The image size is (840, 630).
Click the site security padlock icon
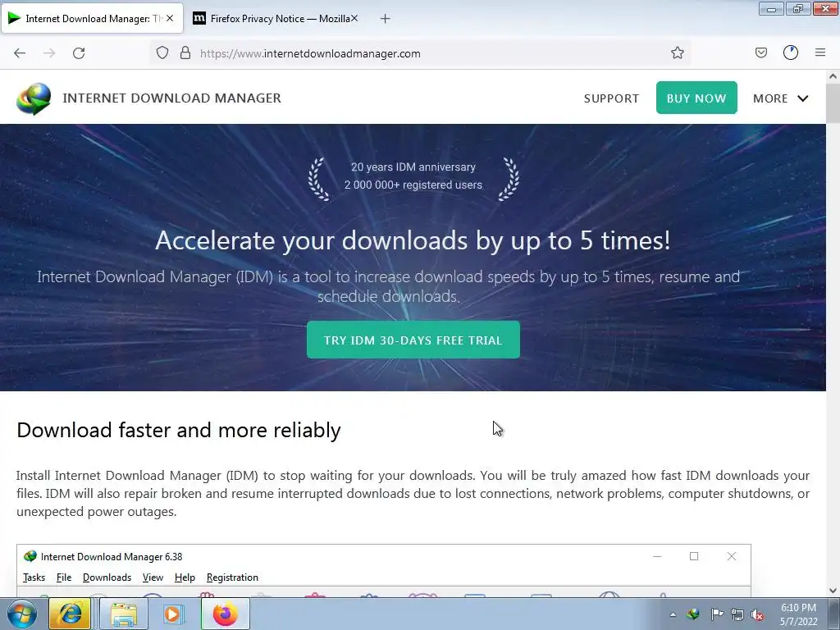pos(185,52)
